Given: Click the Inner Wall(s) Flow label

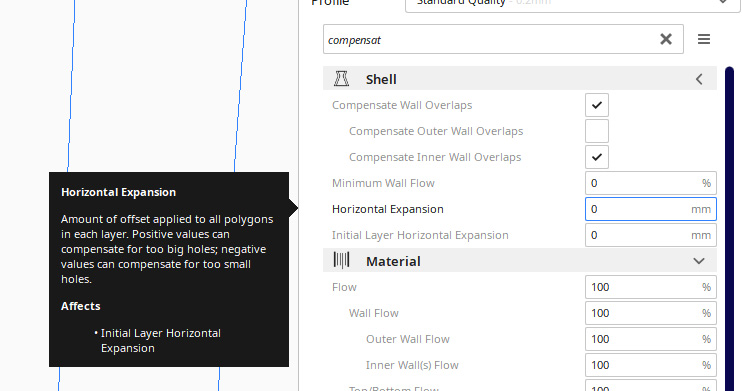Looking at the screenshot, I should pyautogui.click(x=412, y=365).
